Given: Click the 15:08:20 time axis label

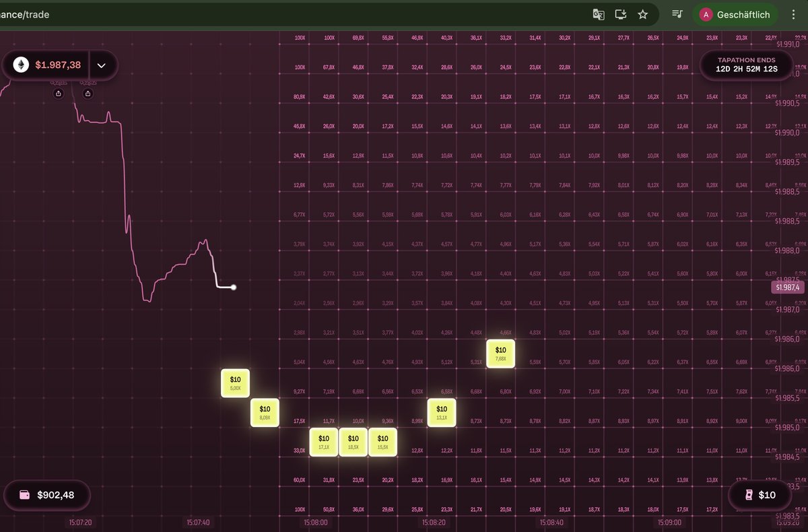Looking at the screenshot, I should pyautogui.click(x=434, y=522).
